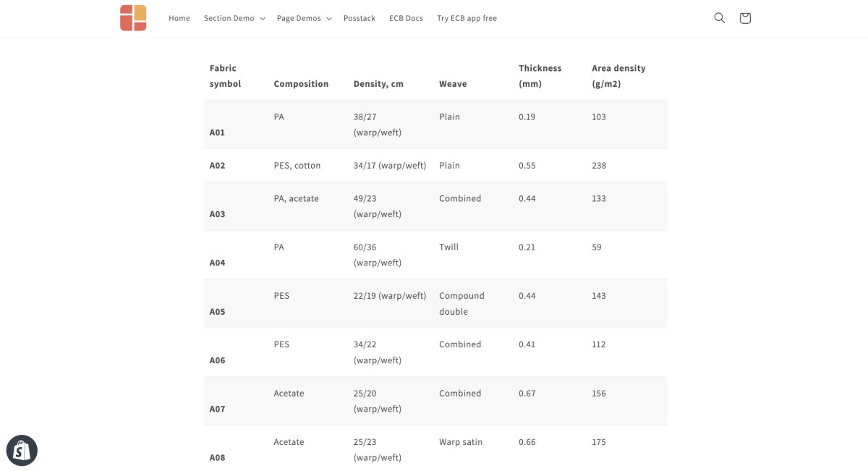This screenshot has height=471, width=868.
Task: Open the Shopify chat bubble icon
Action: [22, 450]
